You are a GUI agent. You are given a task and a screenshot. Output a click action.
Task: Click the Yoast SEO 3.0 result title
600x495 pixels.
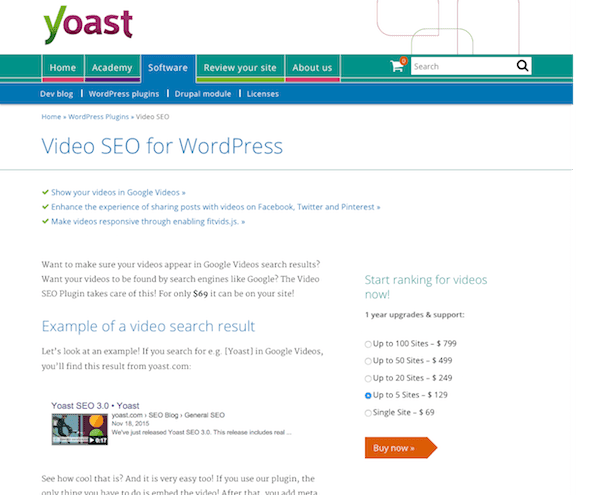95,405
